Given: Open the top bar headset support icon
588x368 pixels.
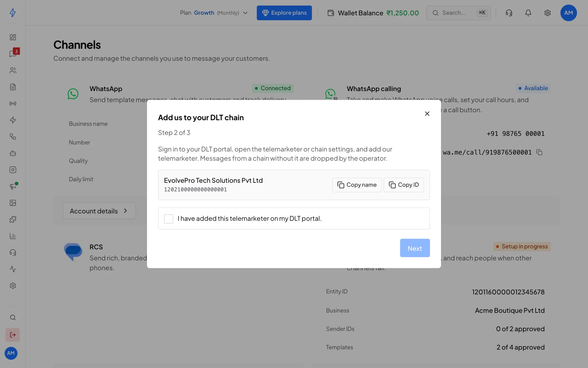Looking at the screenshot, I should coord(509,13).
